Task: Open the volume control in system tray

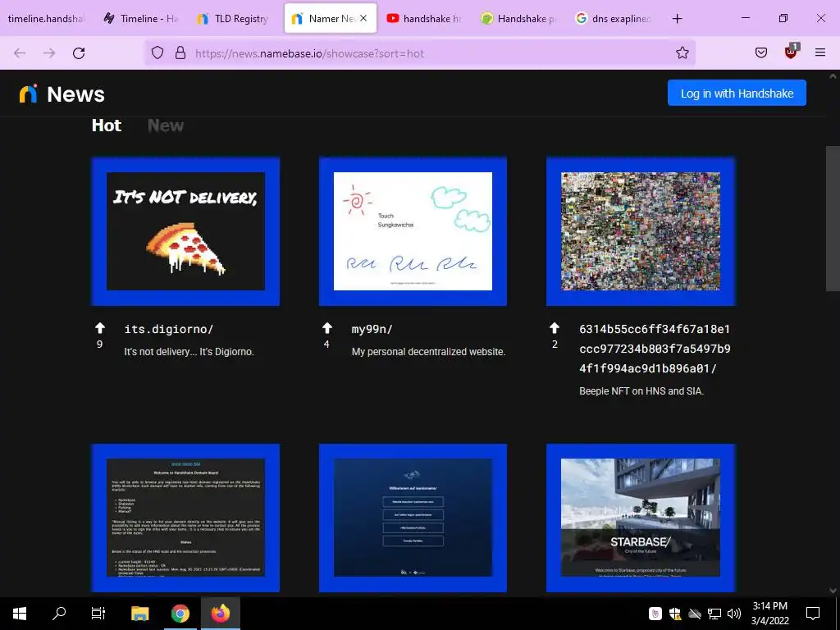Action: pyautogui.click(x=734, y=614)
